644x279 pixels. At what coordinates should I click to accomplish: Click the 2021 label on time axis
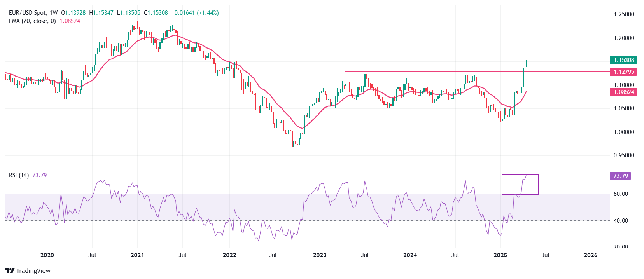click(x=137, y=255)
